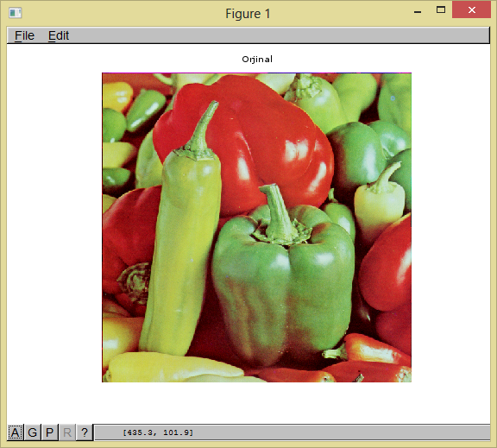Image resolution: width=497 pixels, height=448 pixels.
Task: Toggle autoscale with the A button
Action: coord(16,432)
